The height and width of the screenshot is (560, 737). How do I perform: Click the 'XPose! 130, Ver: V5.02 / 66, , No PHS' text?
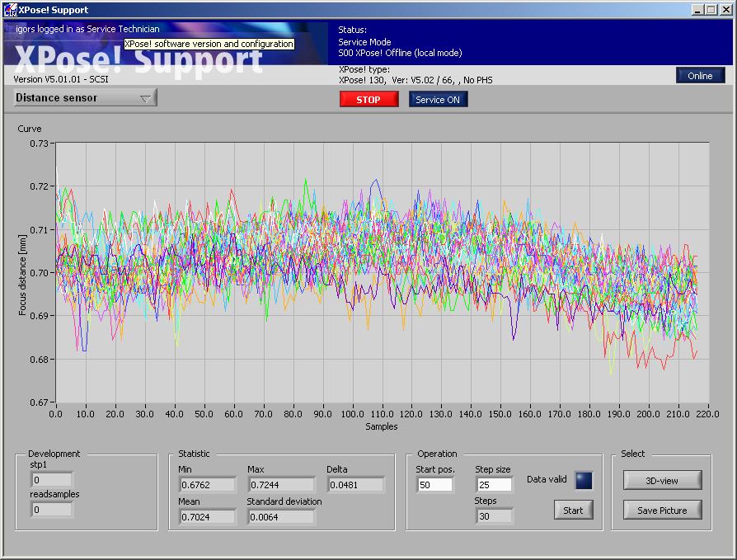click(415, 80)
